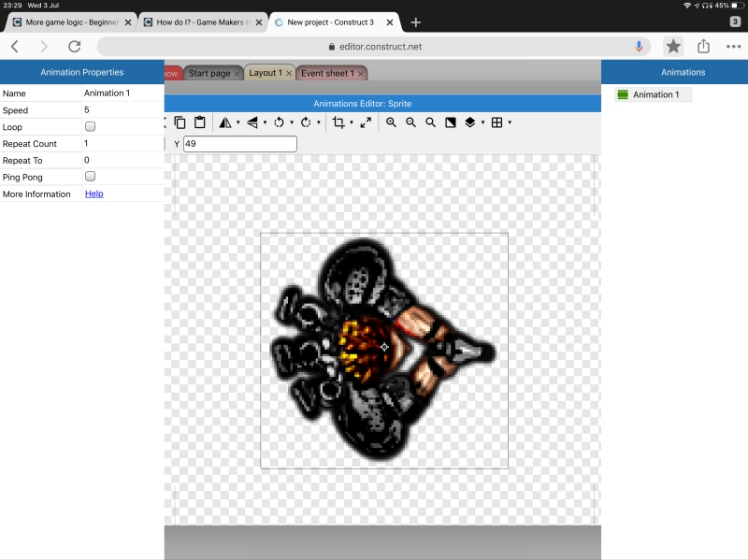Click the resize arrows icon
Viewport: 748px width, 560px height.
point(366,122)
